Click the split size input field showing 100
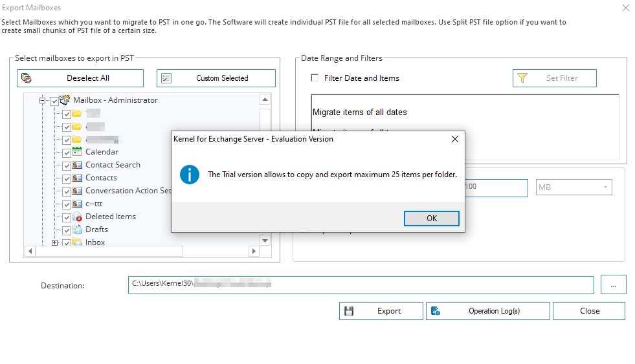635x364 pixels. point(496,187)
